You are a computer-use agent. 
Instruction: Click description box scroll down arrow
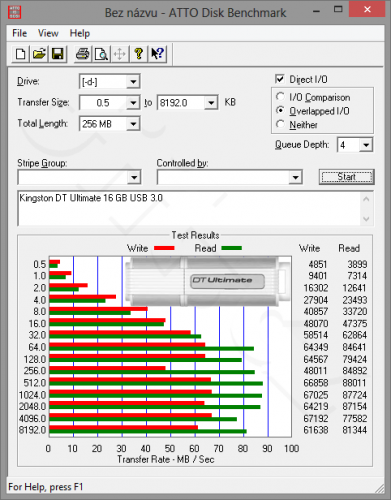click(x=366, y=219)
